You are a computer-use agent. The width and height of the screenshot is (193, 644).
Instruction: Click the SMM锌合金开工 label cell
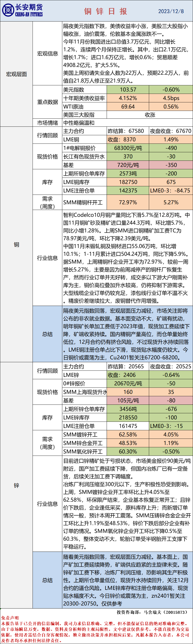pos(84,443)
